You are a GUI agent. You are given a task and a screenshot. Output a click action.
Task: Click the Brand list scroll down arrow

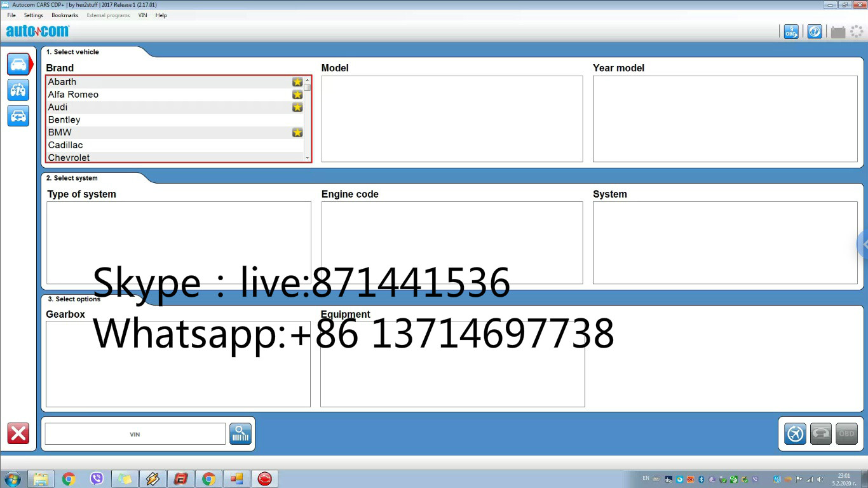(x=308, y=158)
